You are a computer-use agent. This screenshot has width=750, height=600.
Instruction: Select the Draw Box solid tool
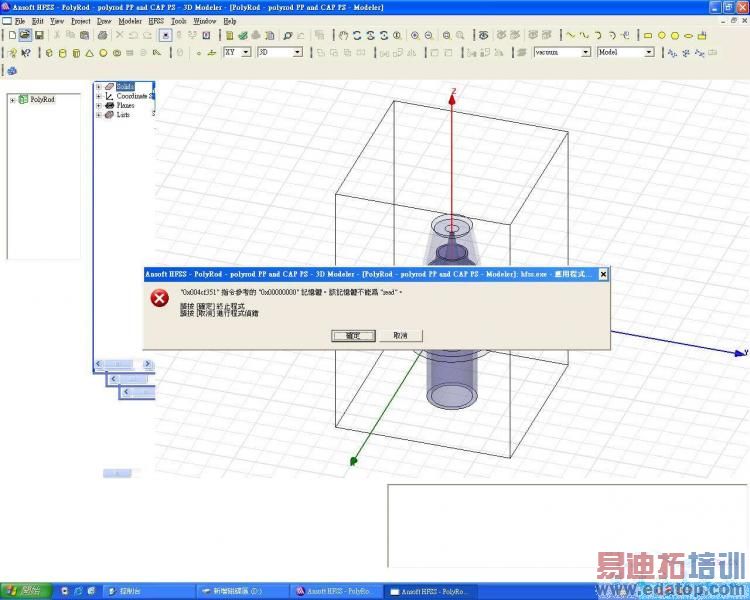point(49,53)
